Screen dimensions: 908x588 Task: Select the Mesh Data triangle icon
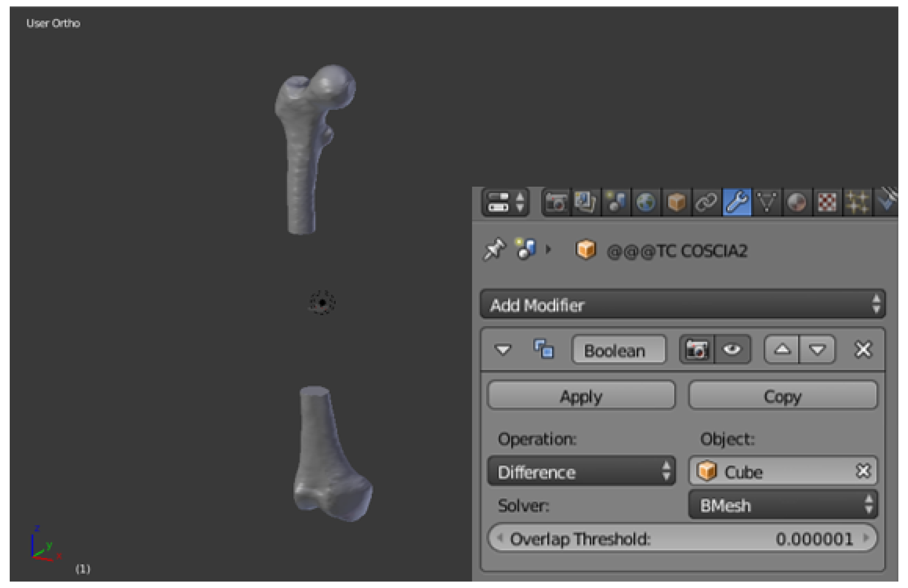tap(767, 202)
